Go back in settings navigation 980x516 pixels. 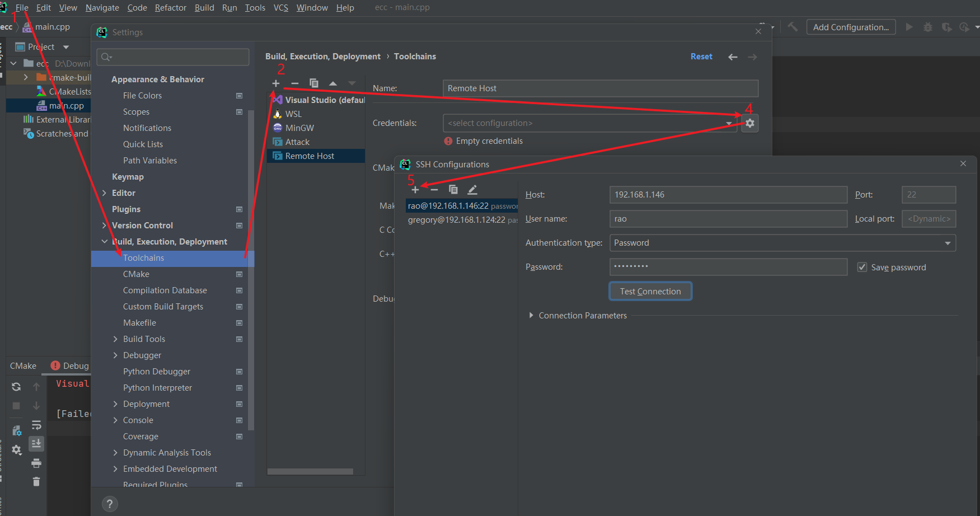tap(733, 57)
